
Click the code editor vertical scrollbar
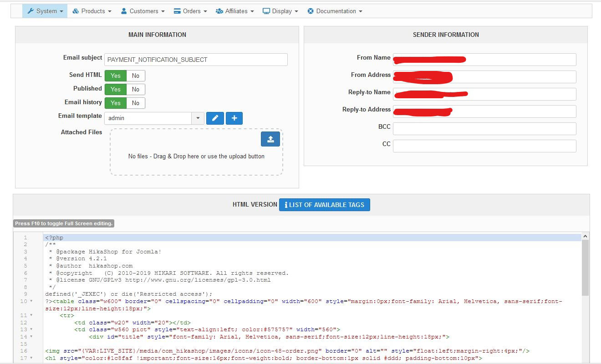pos(585,268)
